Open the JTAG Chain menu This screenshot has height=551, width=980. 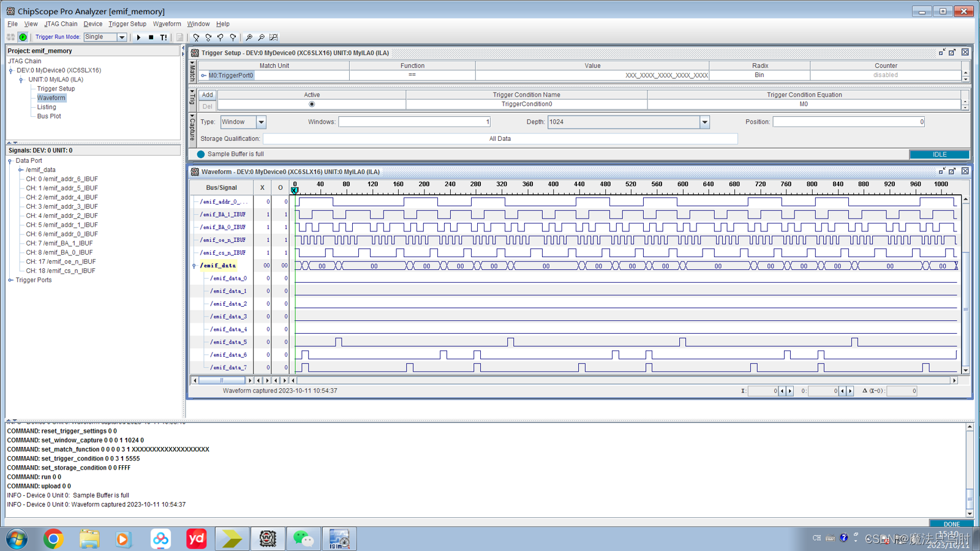[61, 24]
